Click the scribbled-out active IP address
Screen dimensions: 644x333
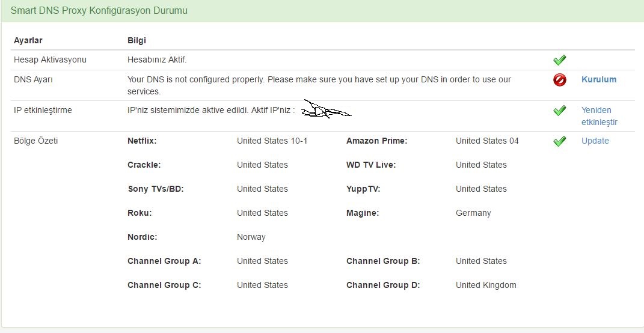click(x=325, y=109)
